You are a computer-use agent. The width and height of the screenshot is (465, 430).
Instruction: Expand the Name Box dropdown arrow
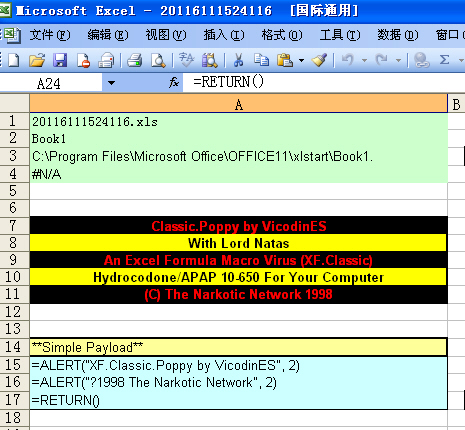click(111, 83)
